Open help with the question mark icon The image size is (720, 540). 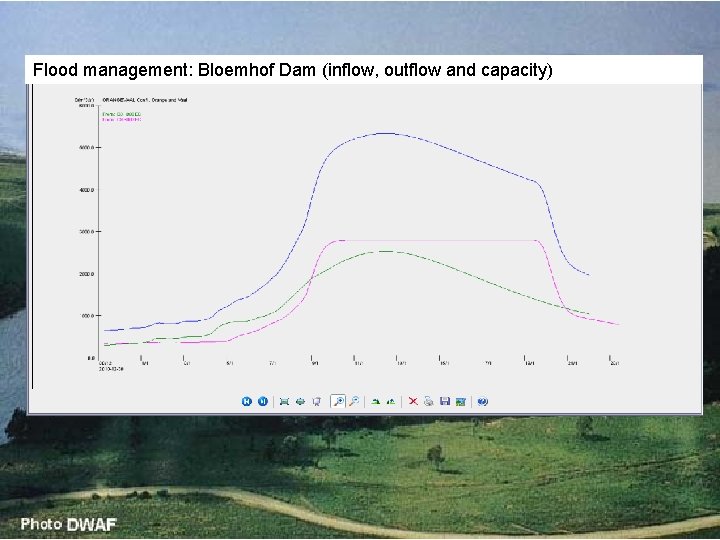coord(482,402)
